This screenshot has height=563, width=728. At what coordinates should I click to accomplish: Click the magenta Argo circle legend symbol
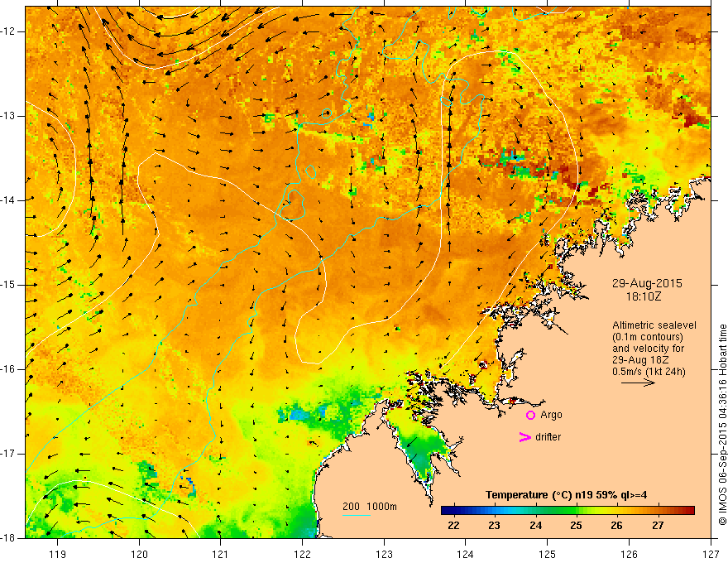[x=530, y=416]
